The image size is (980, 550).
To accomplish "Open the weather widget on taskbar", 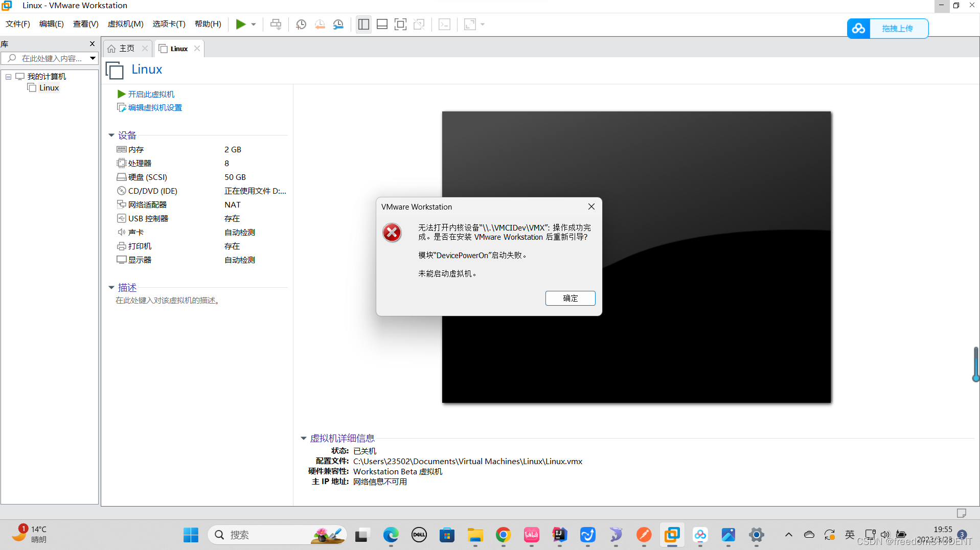I will pyautogui.click(x=30, y=534).
